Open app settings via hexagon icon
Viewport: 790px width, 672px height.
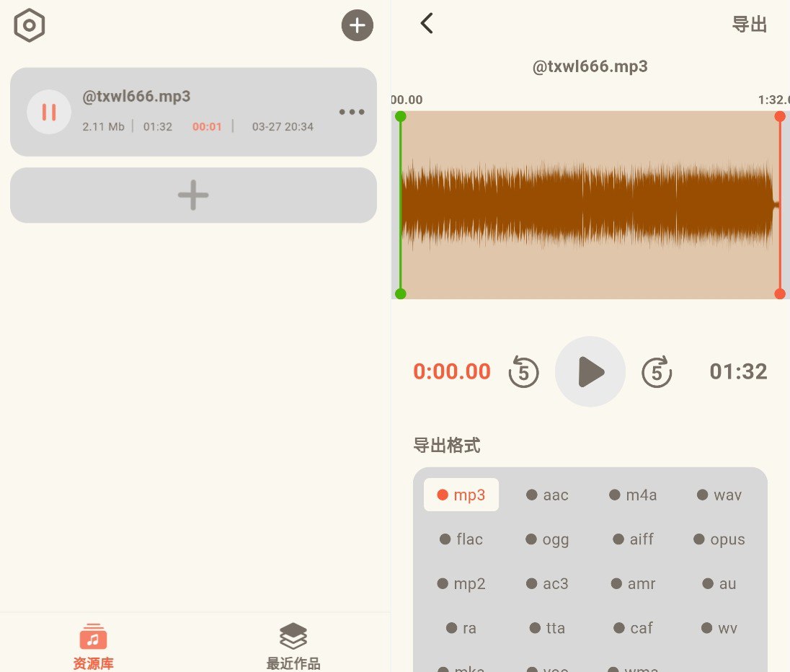coord(30,25)
